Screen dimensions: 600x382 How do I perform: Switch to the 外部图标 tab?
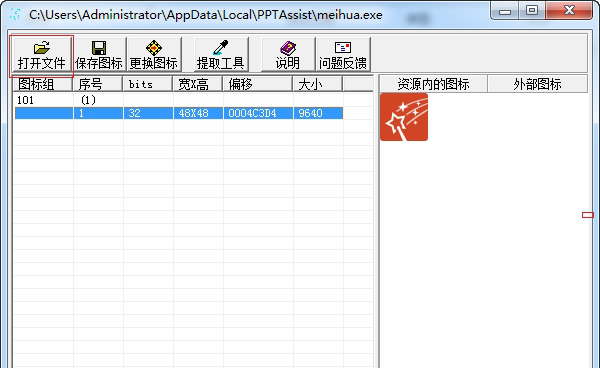tap(537, 84)
